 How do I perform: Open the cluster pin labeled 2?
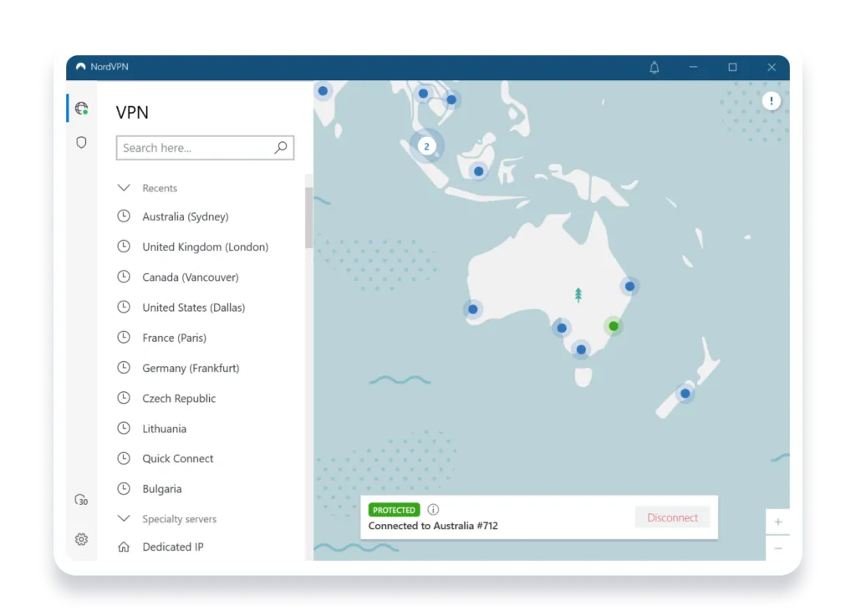426,146
